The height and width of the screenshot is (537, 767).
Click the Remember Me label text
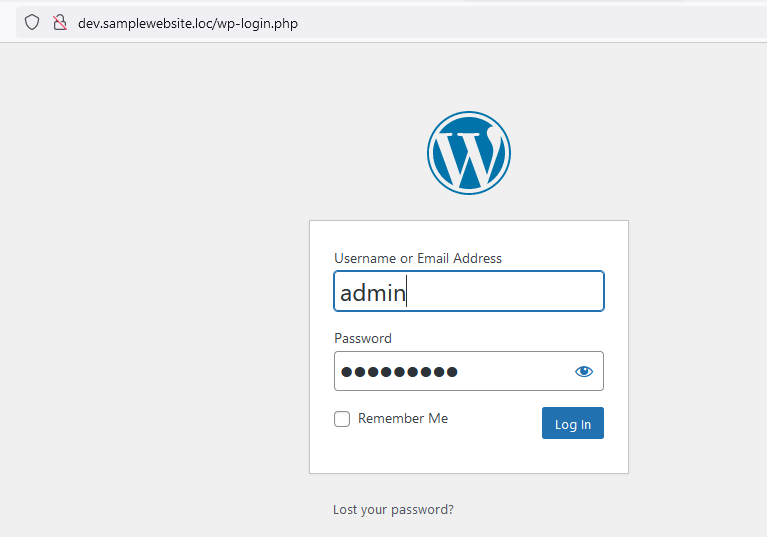(x=403, y=418)
